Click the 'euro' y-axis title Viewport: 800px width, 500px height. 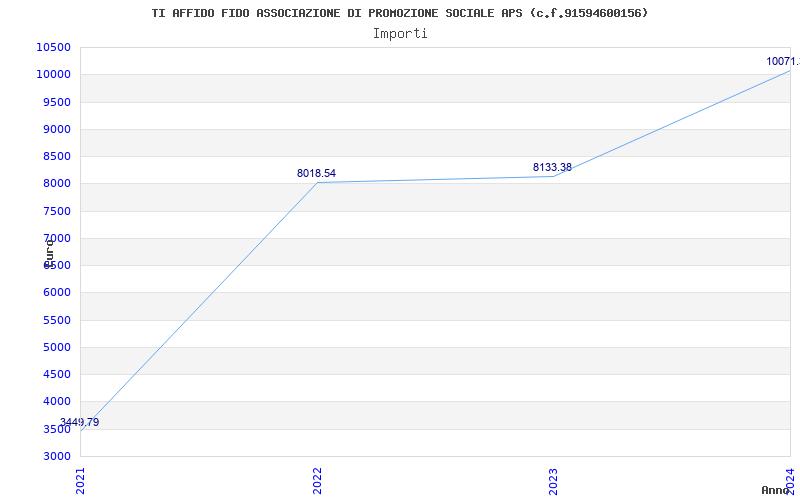coord(49,251)
